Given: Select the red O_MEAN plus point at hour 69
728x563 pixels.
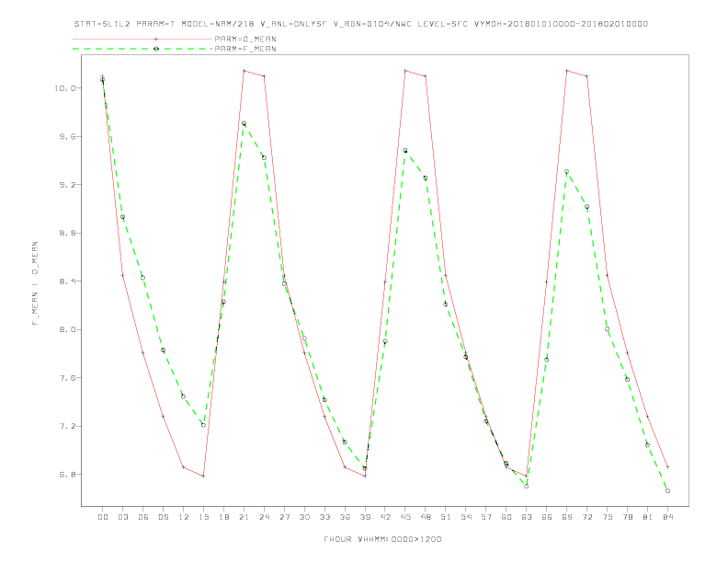Looking at the screenshot, I should (x=567, y=71).
